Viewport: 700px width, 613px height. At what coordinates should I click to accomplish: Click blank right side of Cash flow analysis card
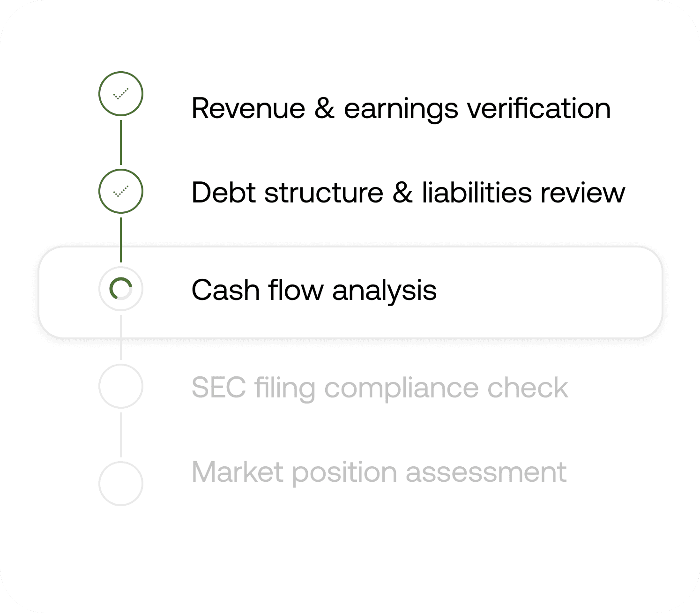point(548,292)
